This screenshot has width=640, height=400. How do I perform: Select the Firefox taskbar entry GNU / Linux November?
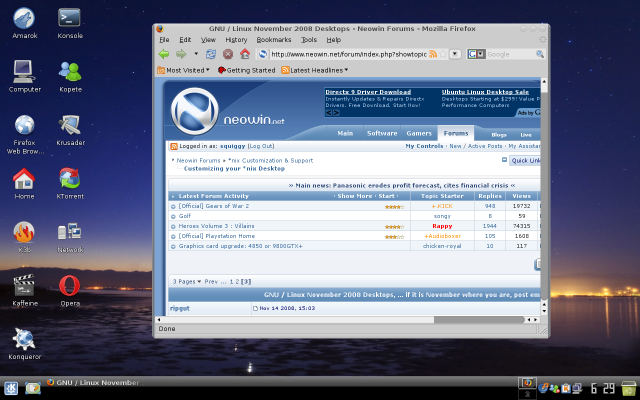[x=93, y=382]
